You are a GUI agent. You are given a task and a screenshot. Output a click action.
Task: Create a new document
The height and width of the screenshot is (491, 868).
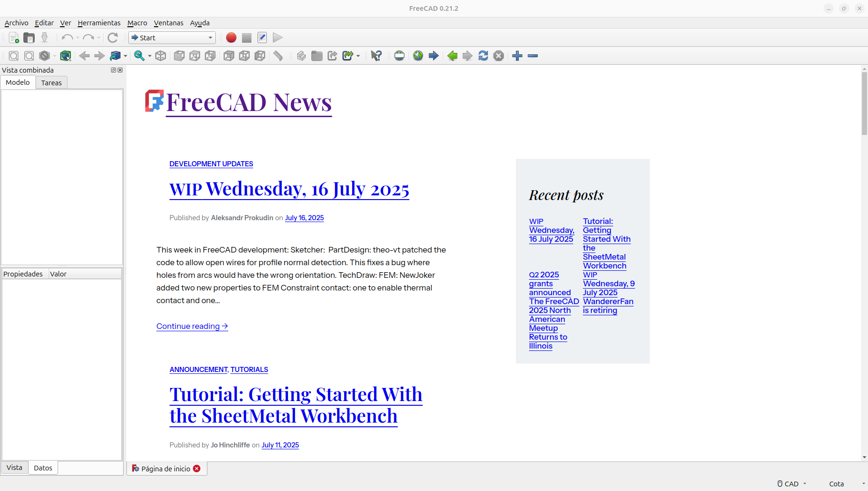[14, 38]
